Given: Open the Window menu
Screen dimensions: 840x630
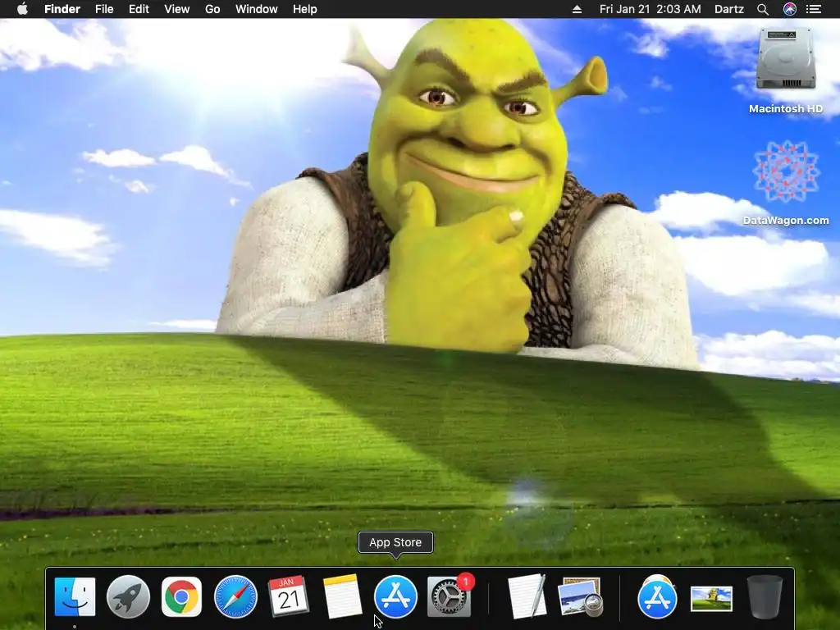Looking at the screenshot, I should pyautogui.click(x=257, y=9).
